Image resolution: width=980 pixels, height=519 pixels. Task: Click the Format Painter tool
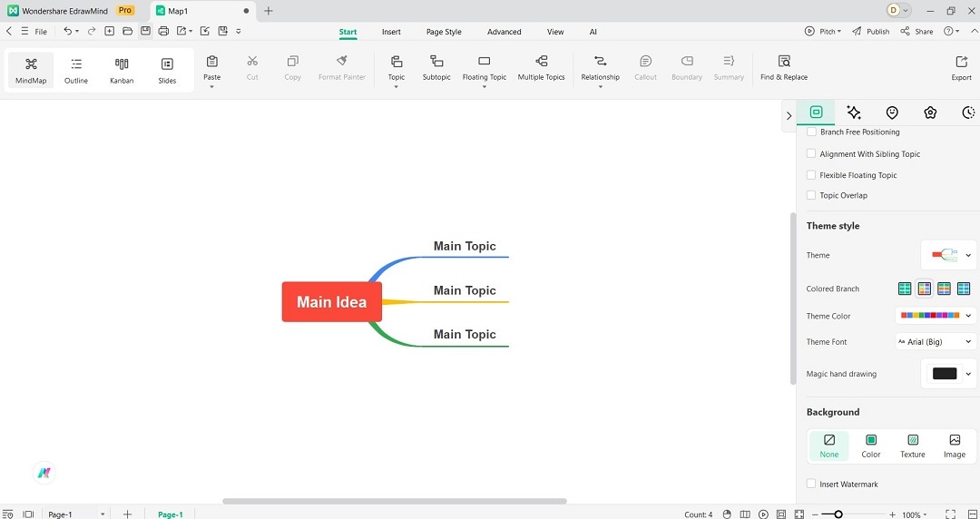(342, 68)
